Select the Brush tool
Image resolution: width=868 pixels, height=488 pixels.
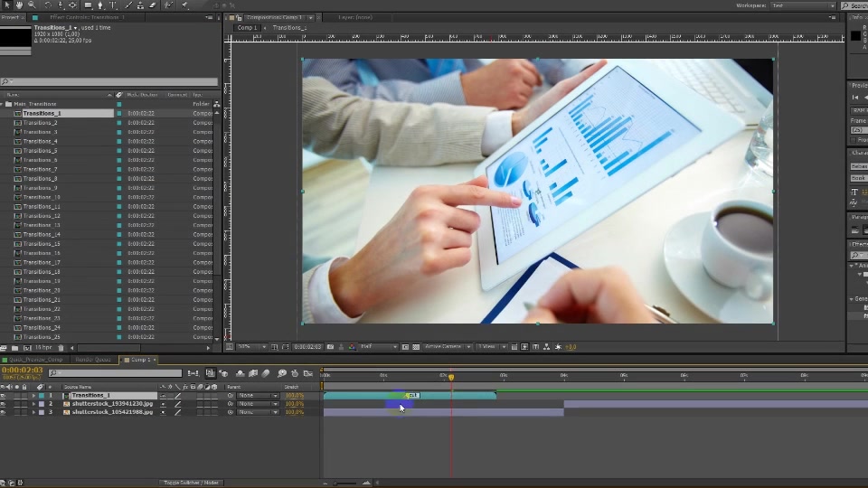point(129,5)
